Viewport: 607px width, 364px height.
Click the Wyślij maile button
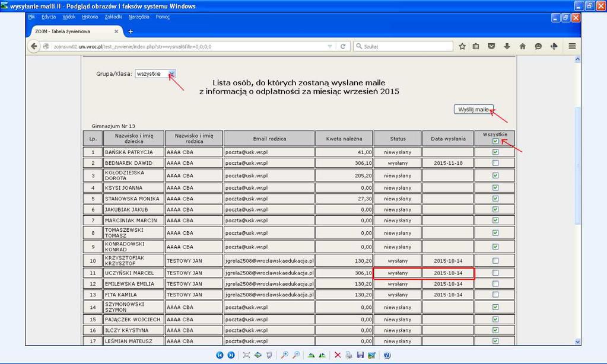473,110
